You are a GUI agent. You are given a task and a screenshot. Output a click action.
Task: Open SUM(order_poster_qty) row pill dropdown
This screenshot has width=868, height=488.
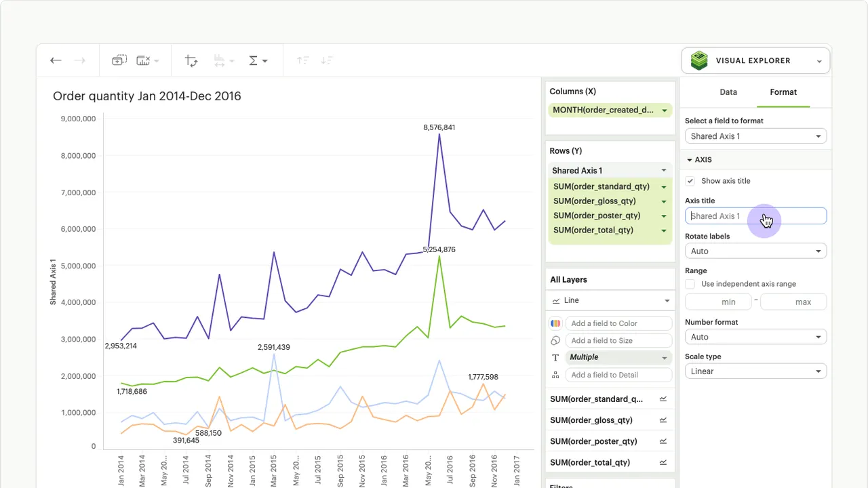pos(664,216)
